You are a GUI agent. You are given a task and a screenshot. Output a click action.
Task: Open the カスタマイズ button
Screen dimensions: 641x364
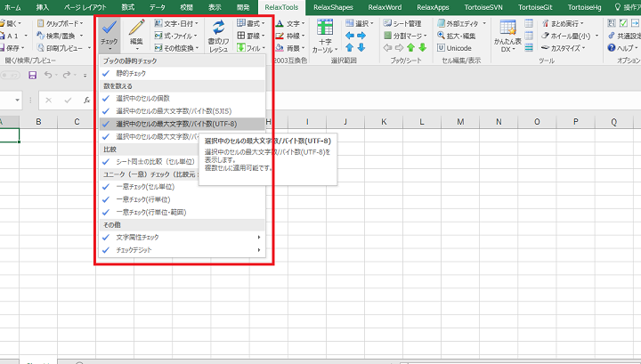pos(564,48)
